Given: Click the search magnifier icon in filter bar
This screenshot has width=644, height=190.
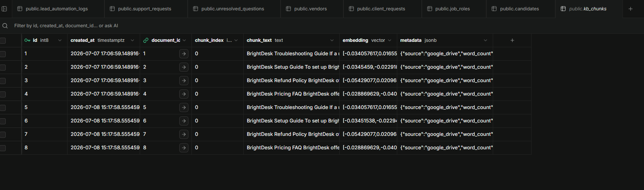Looking at the screenshot, I should pyautogui.click(x=5, y=26).
